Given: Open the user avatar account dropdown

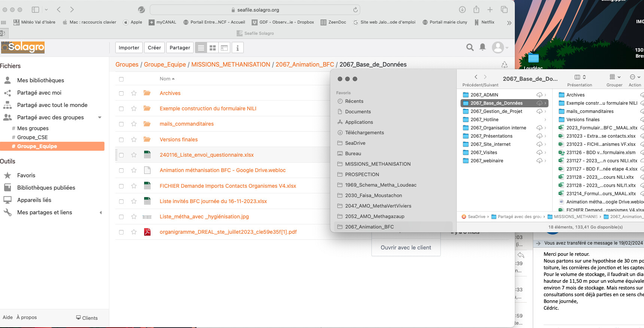Looking at the screenshot, I should coord(500,47).
